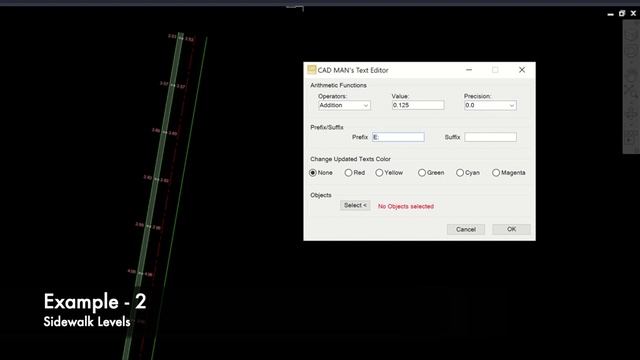
Task: Click the 'No Objects selected' status text
Action: tap(406, 207)
